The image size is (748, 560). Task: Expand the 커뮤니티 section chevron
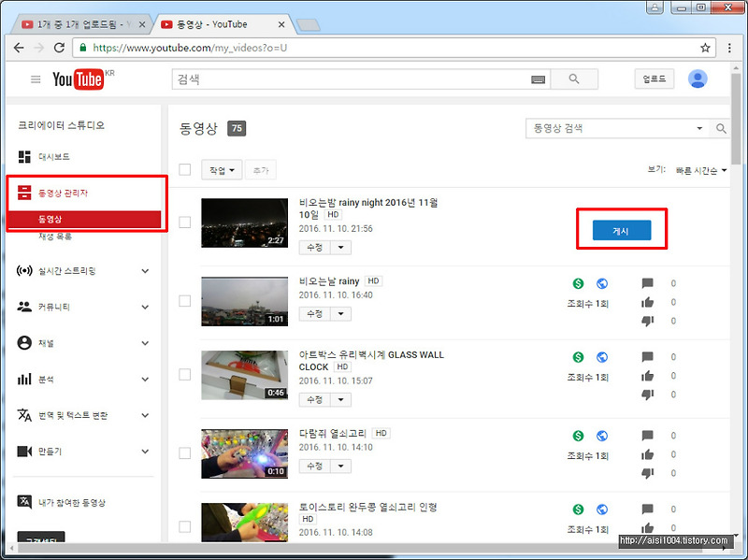145,307
